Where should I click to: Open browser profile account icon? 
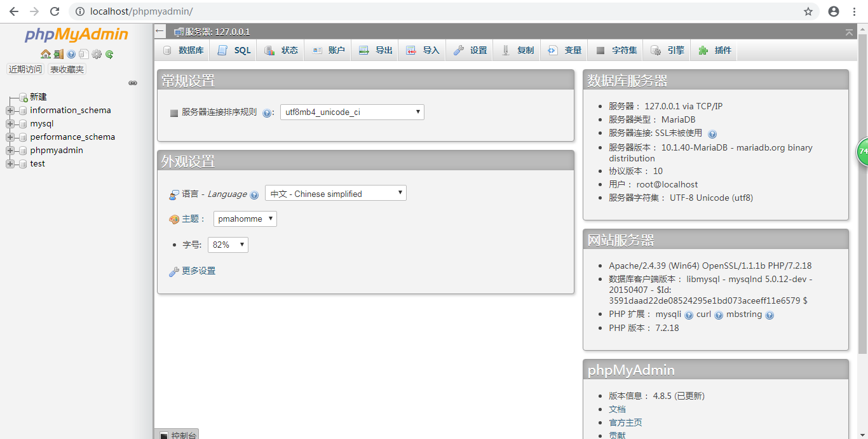click(834, 11)
